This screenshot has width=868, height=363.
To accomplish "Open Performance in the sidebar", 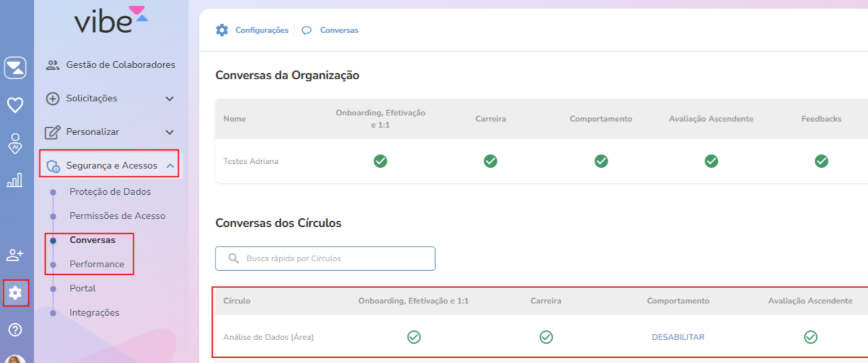I will [x=96, y=264].
